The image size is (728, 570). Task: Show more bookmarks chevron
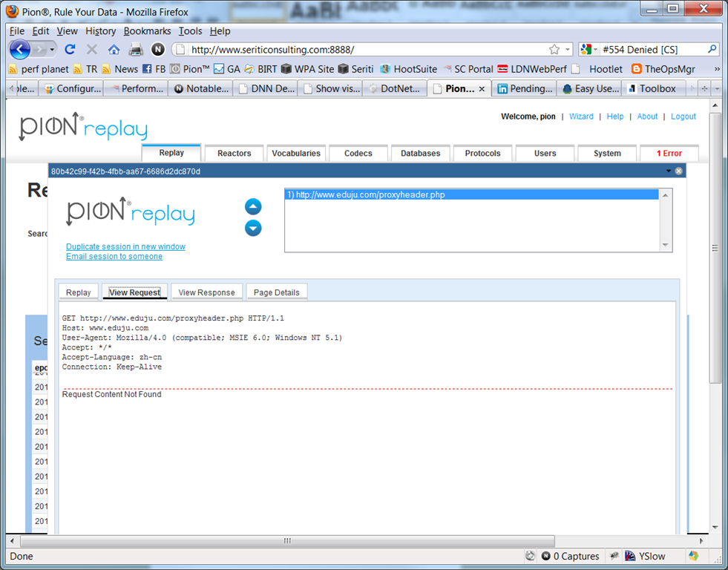717,69
